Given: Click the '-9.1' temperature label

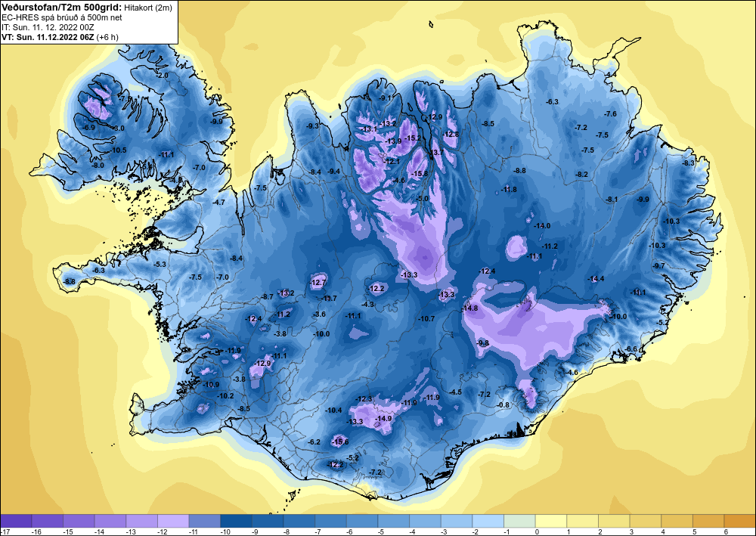Looking at the screenshot, I should pos(386,98).
